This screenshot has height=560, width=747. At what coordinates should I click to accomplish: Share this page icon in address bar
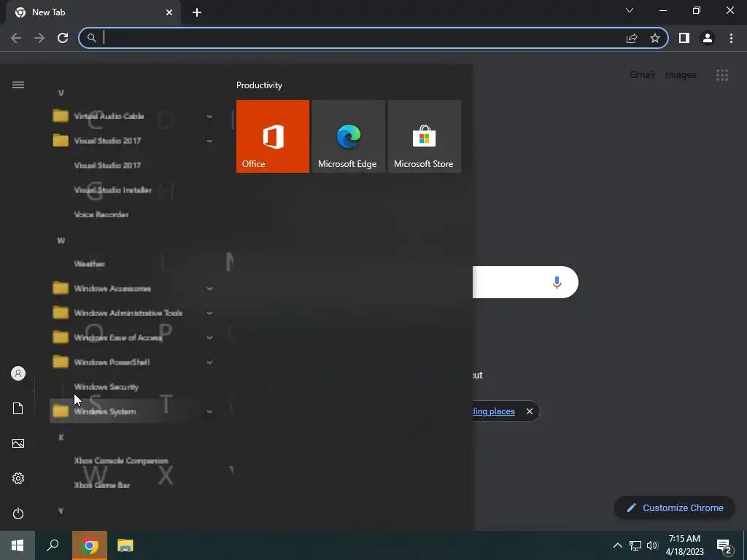[632, 38]
